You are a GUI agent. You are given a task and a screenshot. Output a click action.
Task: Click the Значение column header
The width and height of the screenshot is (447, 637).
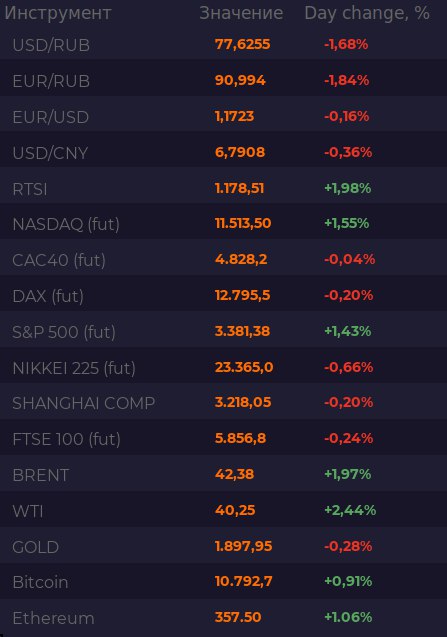coord(241,13)
